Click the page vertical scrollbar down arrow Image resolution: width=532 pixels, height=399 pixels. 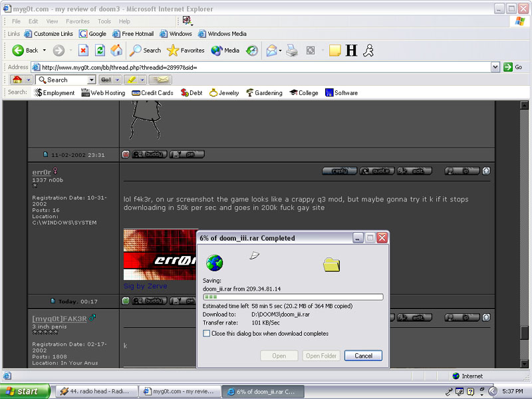tap(524, 364)
